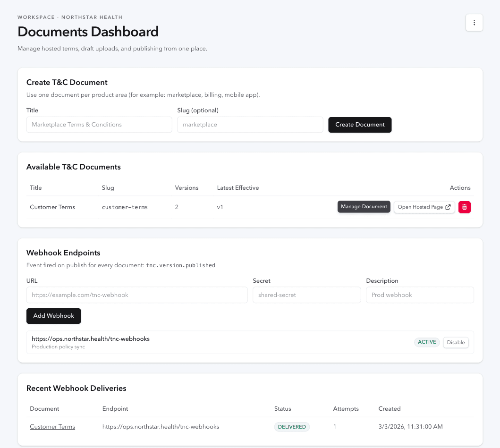Open the dashboard options kebab menu
This screenshot has width=500, height=448.
474,22
